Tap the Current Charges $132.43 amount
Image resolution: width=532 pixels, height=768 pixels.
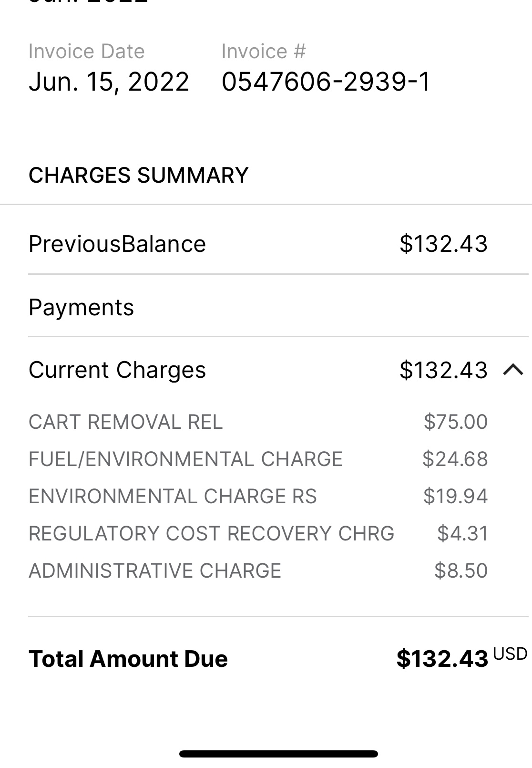pos(444,370)
